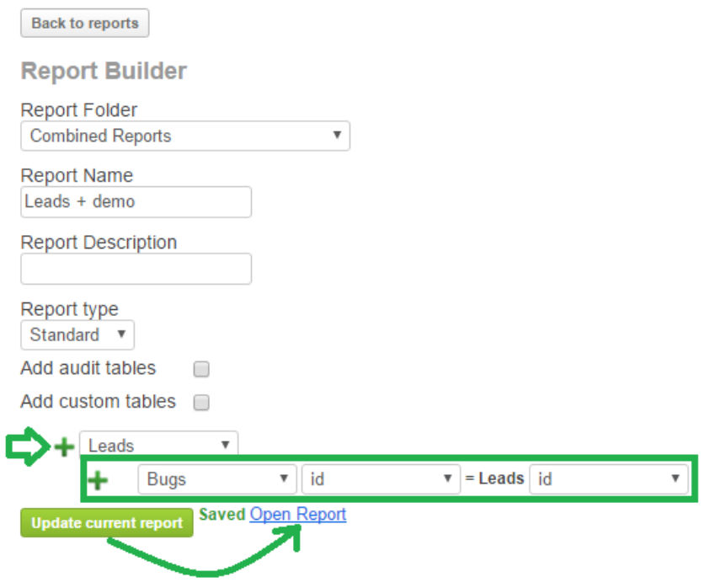Toggle Add audit tables off then verify unchecked state

[x=200, y=368]
